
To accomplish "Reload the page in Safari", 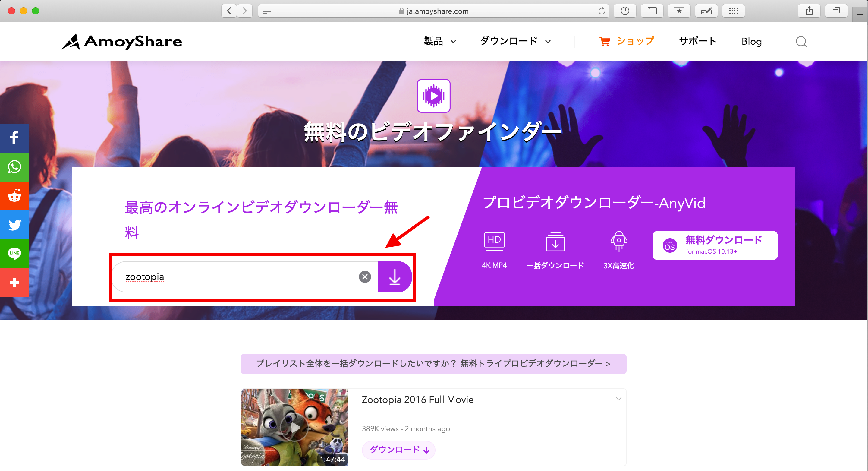I will 602,11.
